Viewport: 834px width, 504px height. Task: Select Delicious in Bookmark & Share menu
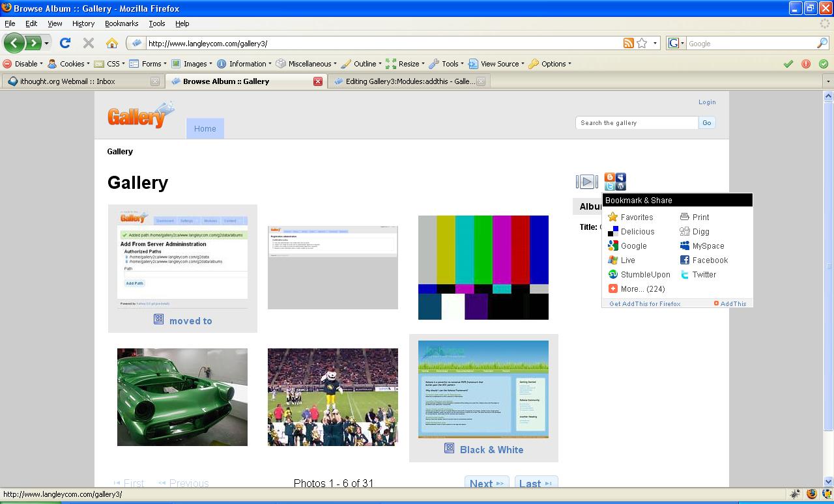(637, 232)
